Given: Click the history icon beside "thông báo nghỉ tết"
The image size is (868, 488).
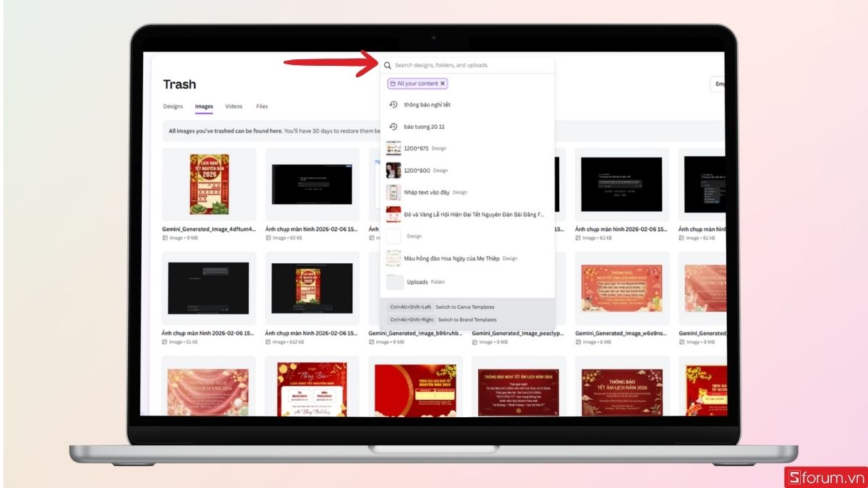Looking at the screenshot, I should pos(393,105).
